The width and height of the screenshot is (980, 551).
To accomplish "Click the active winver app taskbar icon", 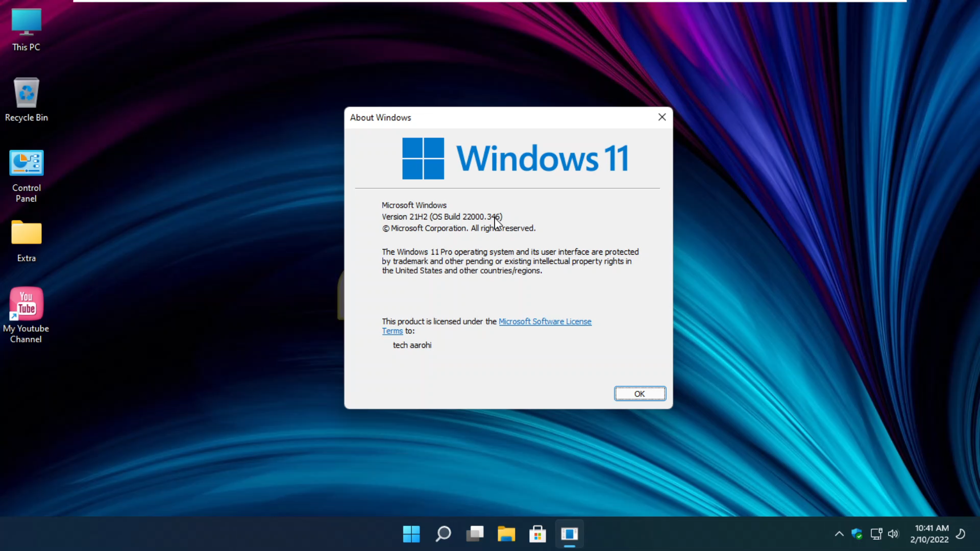I will coord(569,534).
